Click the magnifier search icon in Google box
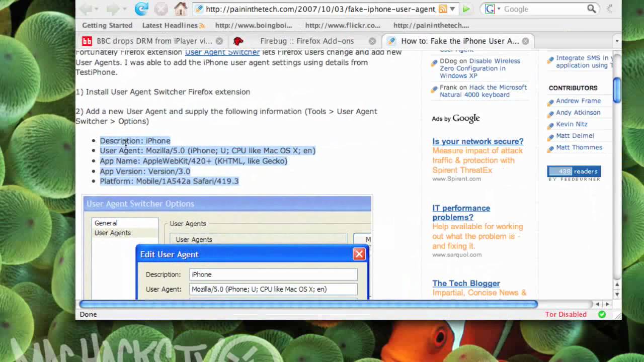 592,9
